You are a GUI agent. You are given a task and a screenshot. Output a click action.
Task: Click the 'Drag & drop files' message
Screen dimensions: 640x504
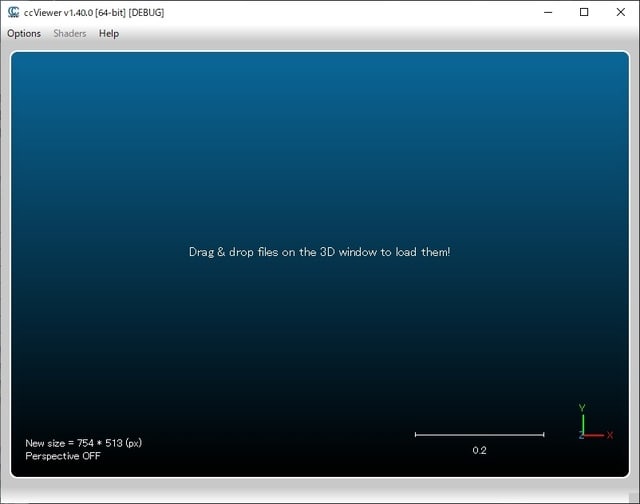(319, 252)
